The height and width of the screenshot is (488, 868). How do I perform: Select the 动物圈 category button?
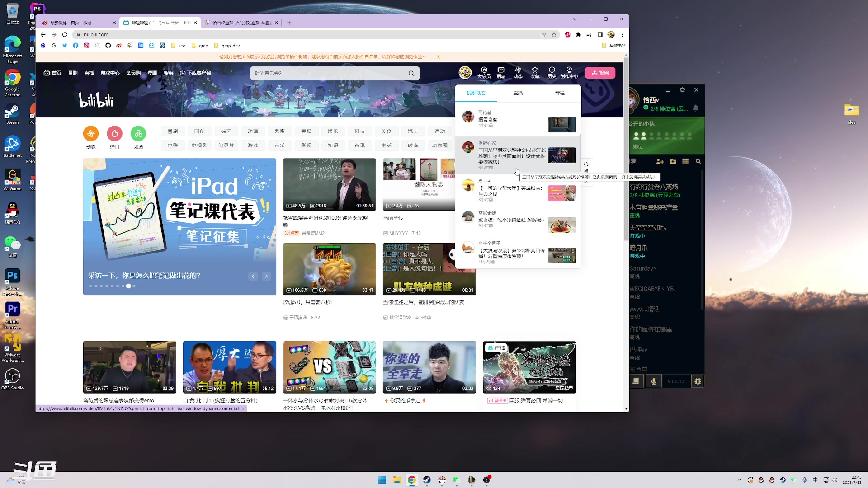pyautogui.click(x=439, y=145)
